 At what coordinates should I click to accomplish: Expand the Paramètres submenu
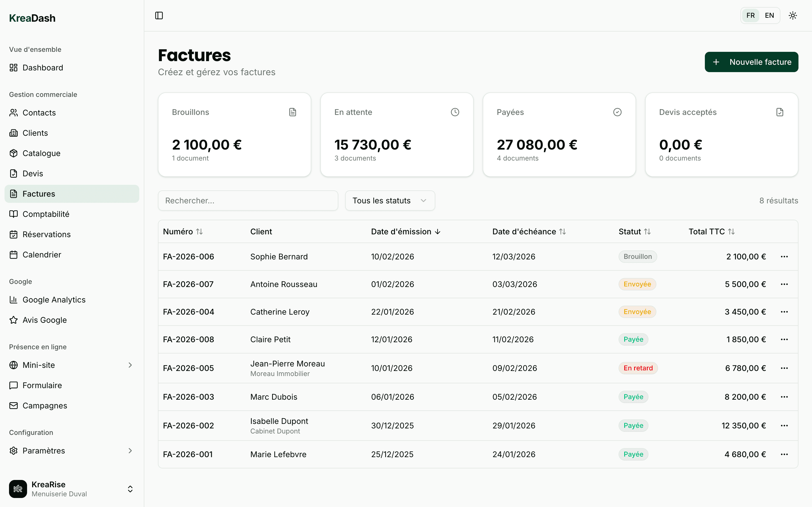(x=130, y=451)
